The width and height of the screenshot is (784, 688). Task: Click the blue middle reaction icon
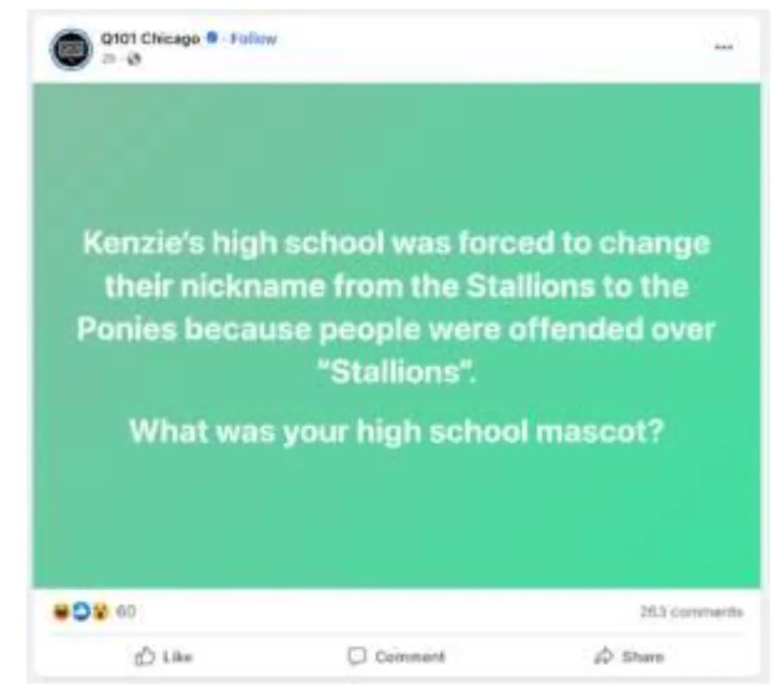(80, 612)
